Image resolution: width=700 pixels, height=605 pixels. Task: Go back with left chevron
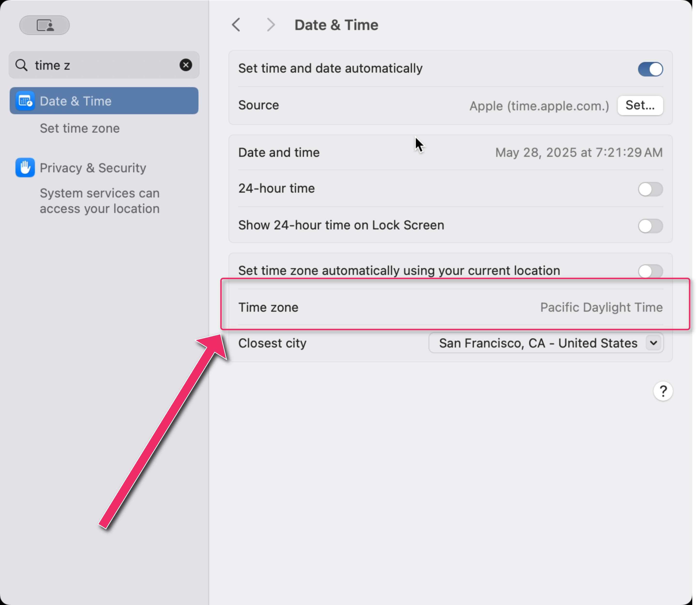236,25
